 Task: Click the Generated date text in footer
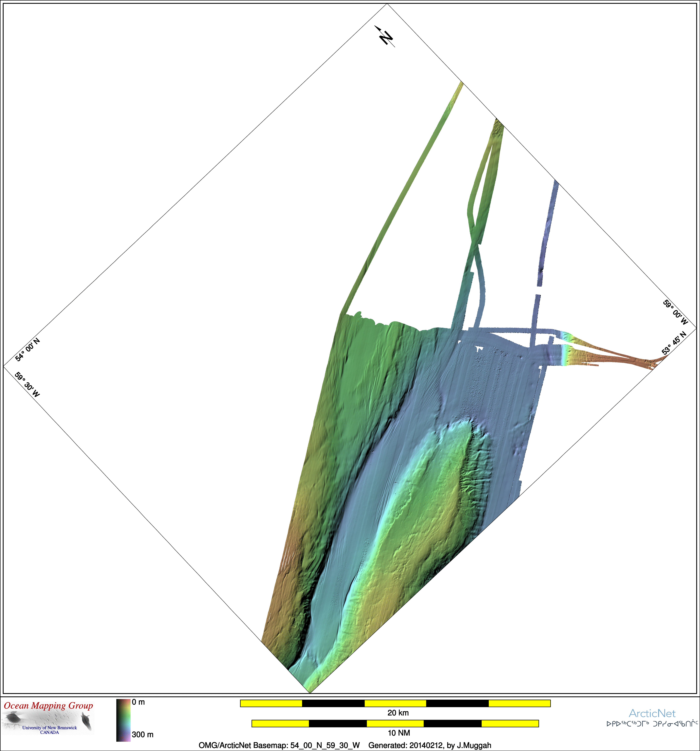coord(429,745)
